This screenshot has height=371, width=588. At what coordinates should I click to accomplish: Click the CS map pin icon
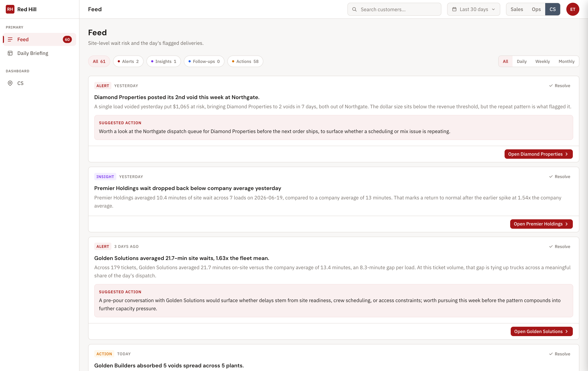click(10, 83)
